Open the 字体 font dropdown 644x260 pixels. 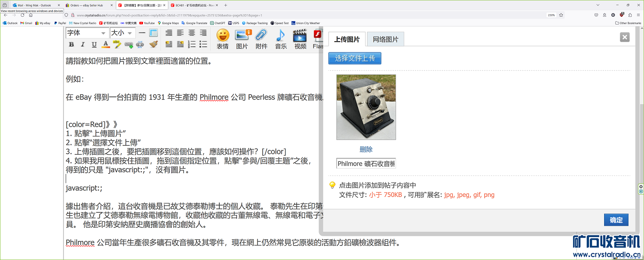tap(86, 33)
